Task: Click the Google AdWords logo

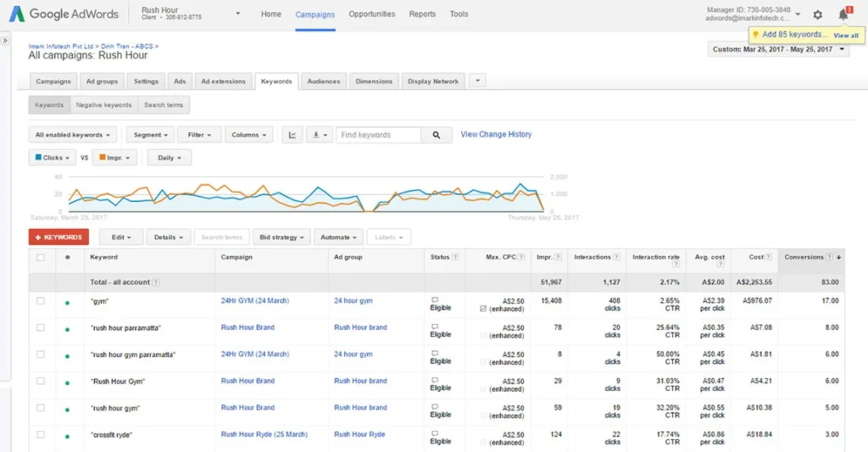Action: (64, 14)
